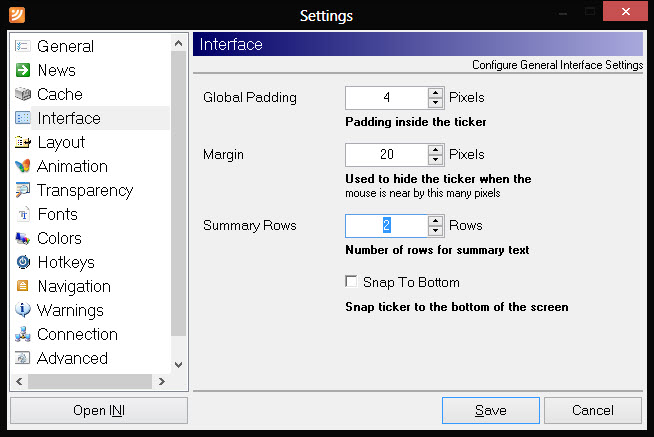Click the Hotkeys power-symbol icon

(x=23, y=262)
